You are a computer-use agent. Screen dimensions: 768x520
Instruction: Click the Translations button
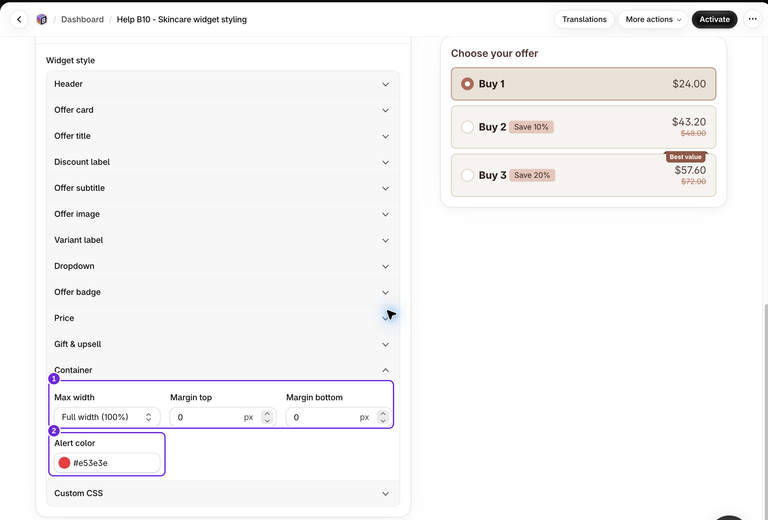click(x=584, y=20)
